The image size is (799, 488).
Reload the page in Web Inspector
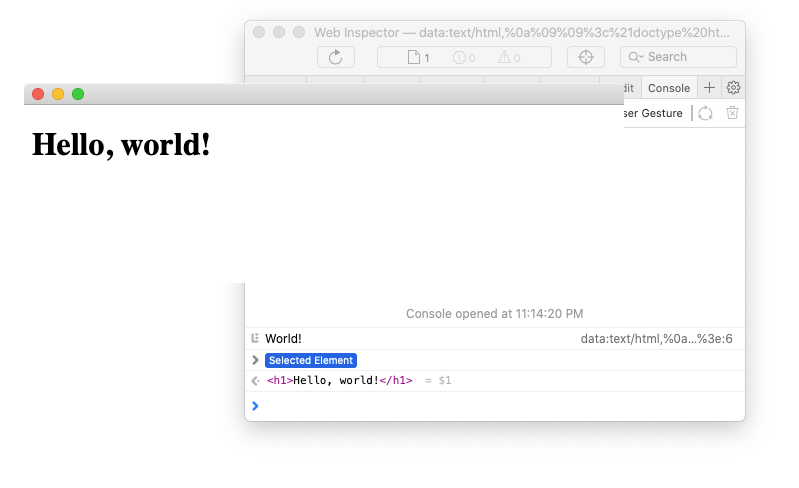pyautogui.click(x=335, y=57)
